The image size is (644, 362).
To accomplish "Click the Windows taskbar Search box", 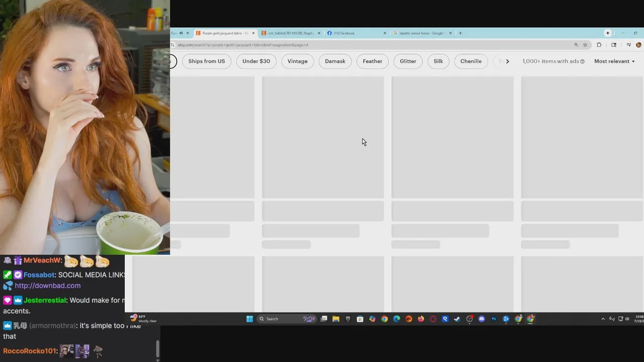I will (x=287, y=319).
